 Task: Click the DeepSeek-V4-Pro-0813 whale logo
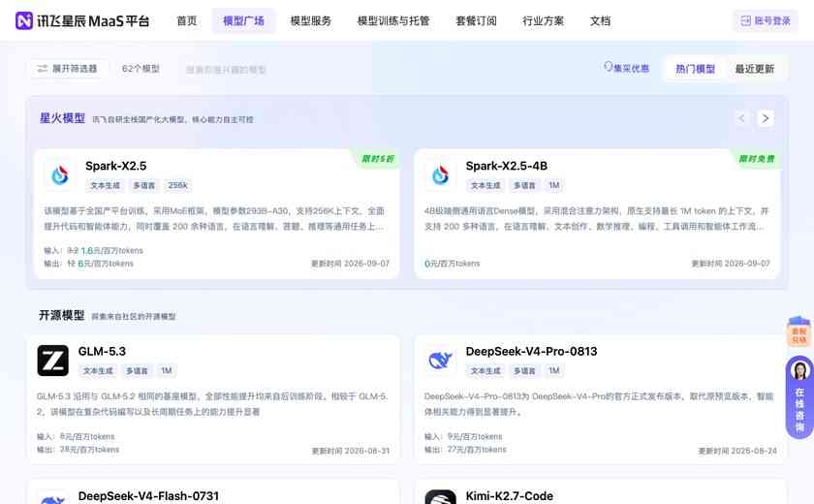[440, 361]
